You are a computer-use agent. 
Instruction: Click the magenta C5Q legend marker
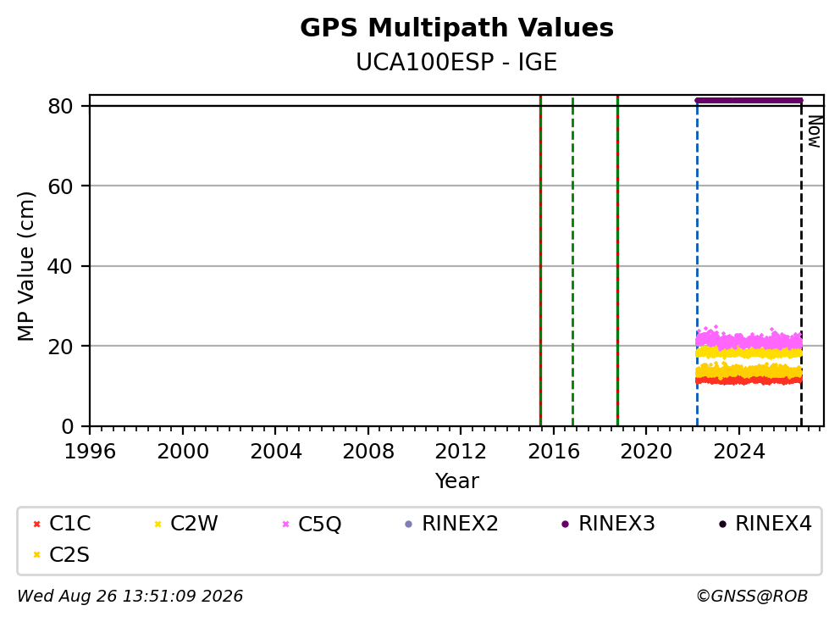point(285,524)
